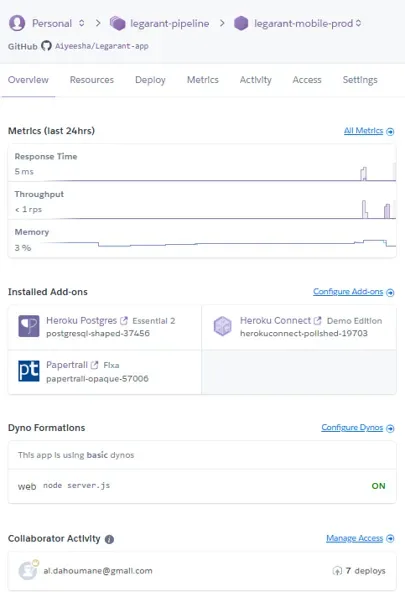Click the arrow icon beside Configure Add-ons
405x597 pixels.
[390, 292]
